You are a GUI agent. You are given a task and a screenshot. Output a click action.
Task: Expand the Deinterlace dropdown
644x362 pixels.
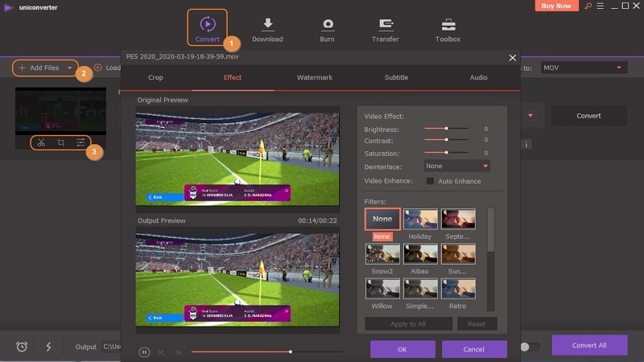[x=456, y=167]
